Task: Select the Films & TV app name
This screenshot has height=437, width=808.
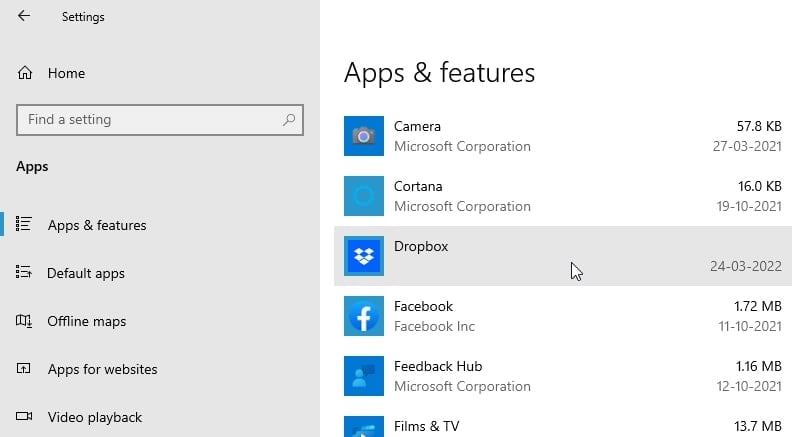Action: pyautogui.click(x=426, y=426)
